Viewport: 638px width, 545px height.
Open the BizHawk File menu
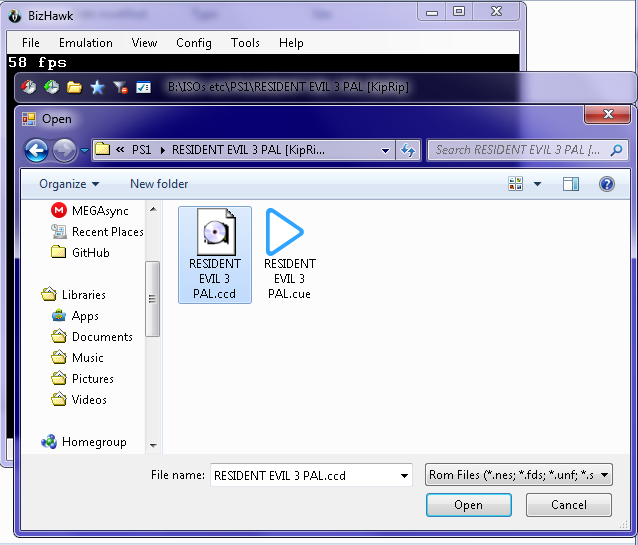[x=31, y=43]
